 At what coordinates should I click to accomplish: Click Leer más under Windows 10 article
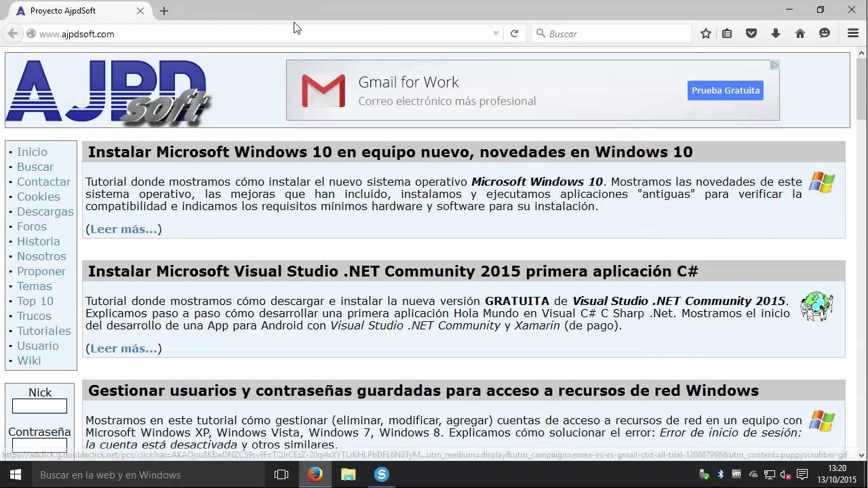[123, 229]
